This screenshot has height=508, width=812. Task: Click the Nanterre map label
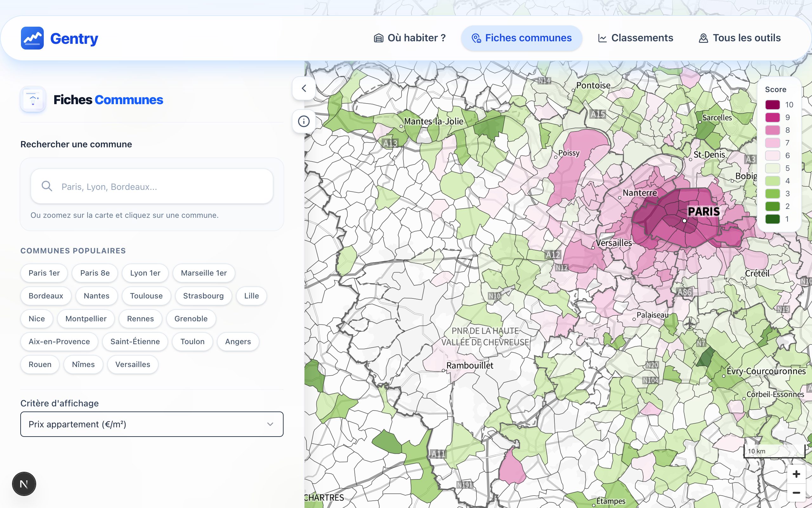tap(640, 193)
